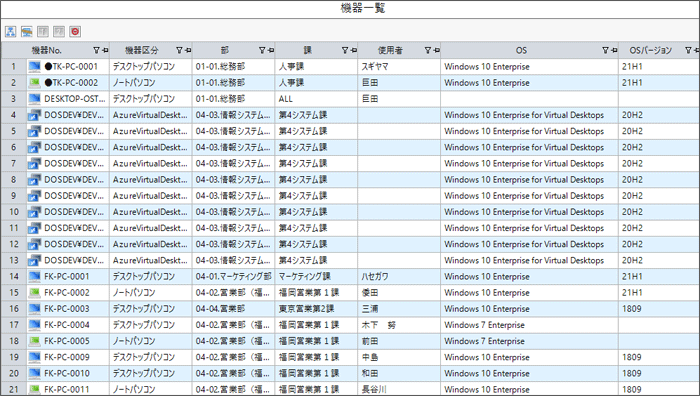Select the 04-01.マーケティング部 cell
This screenshot has height=396, width=700.
click(x=233, y=276)
